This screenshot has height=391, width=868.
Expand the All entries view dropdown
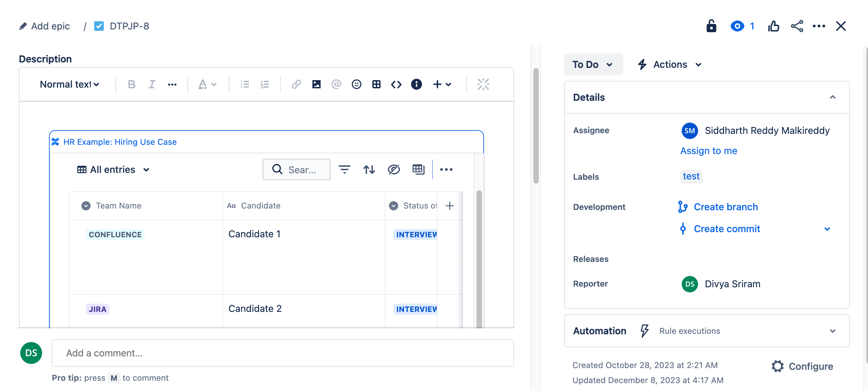(113, 169)
